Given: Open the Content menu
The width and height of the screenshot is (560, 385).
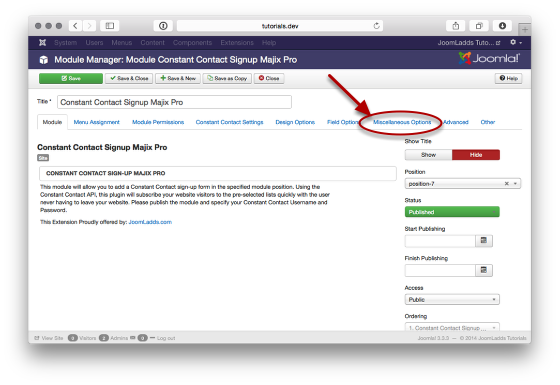Looking at the screenshot, I should point(152,42).
